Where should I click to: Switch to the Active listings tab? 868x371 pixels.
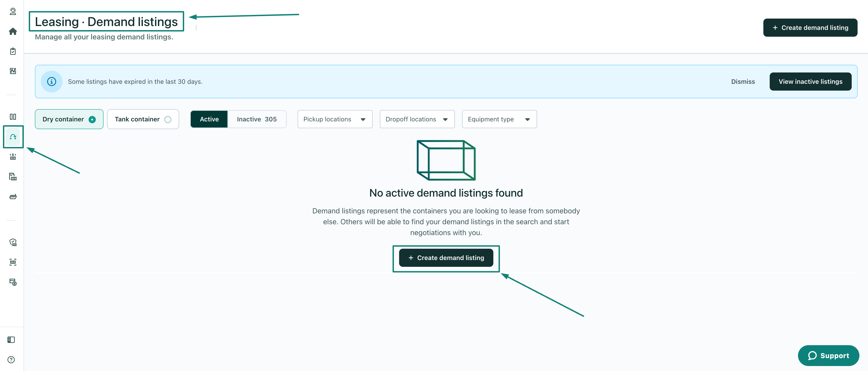(209, 119)
